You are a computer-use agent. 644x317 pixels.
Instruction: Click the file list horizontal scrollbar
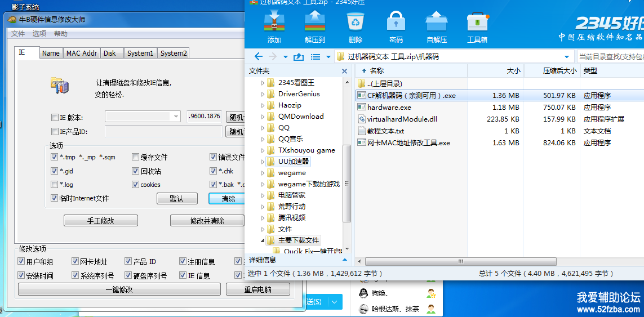[460, 262]
